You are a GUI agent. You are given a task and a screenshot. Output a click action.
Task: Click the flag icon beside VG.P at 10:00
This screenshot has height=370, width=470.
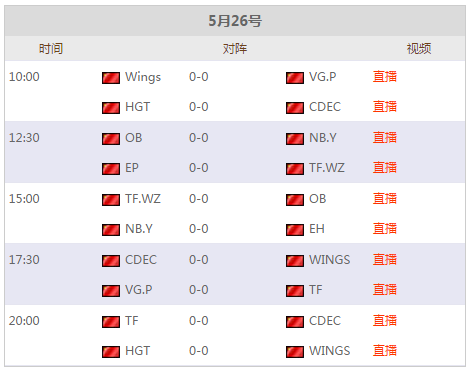tap(295, 78)
